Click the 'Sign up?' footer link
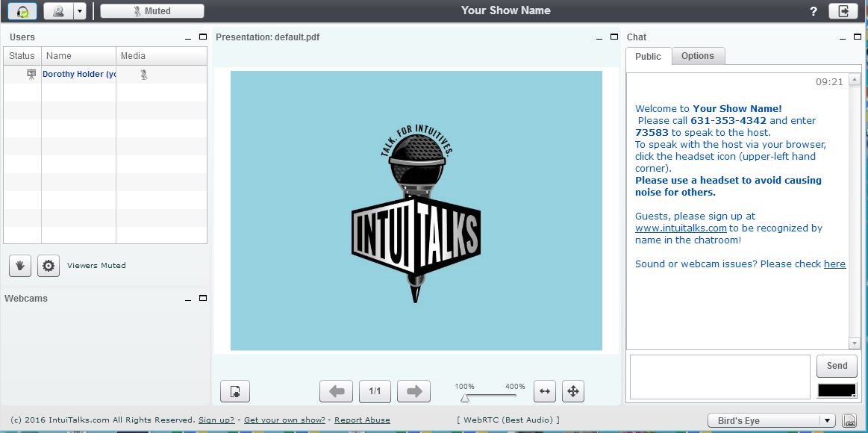868x433 pixels. 216,420
